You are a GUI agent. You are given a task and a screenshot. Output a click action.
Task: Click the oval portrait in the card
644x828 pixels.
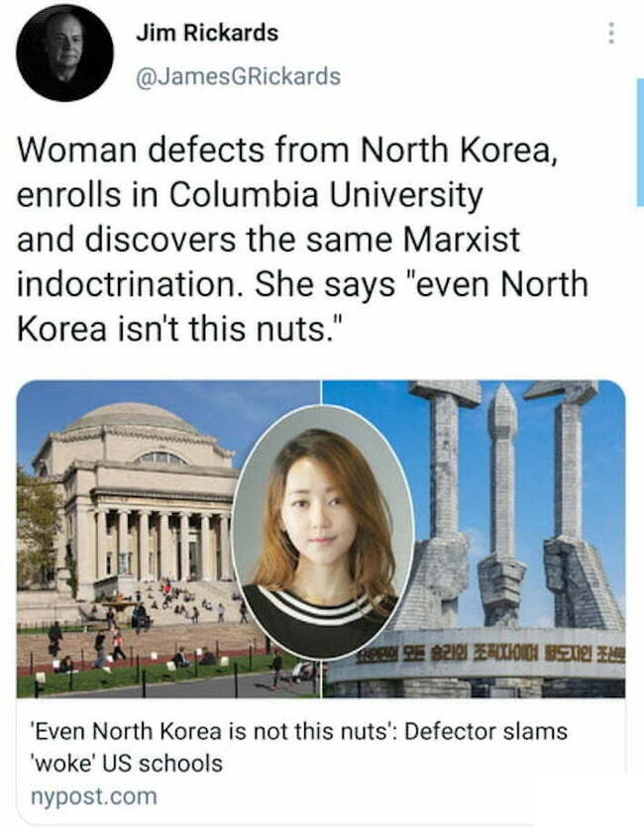coord(323,532)
